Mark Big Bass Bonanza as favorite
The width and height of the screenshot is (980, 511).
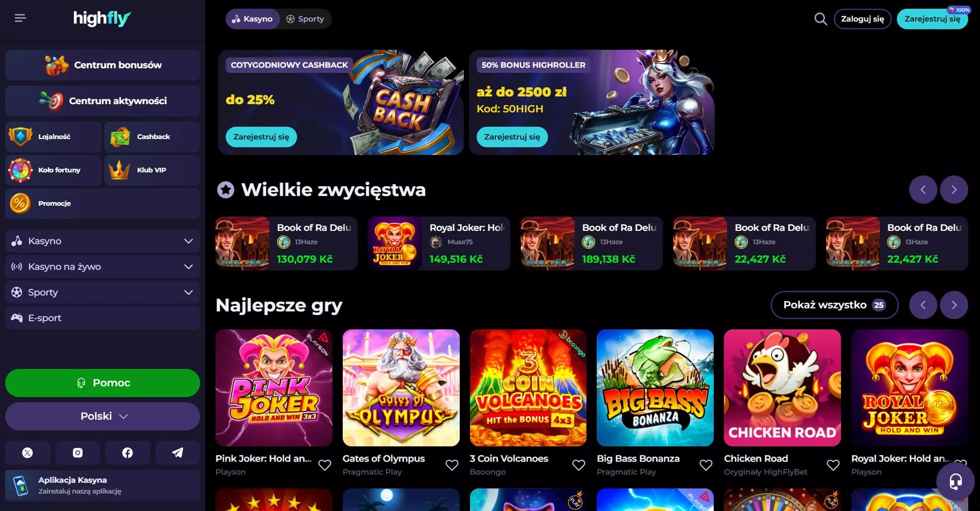click(x=706, y=465)
